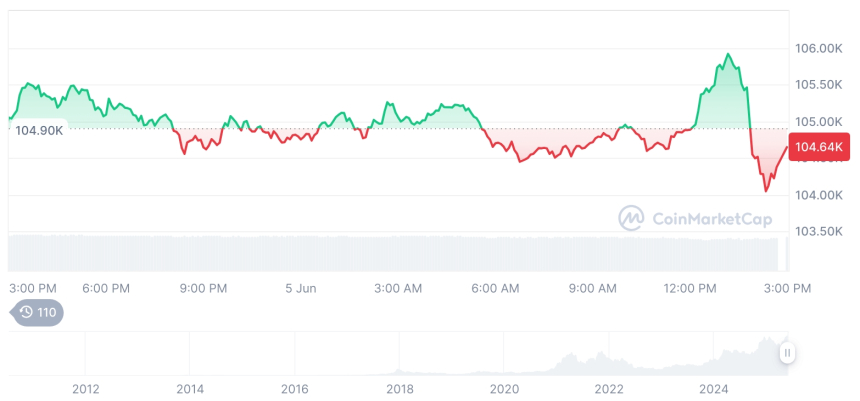The image size is (860, 401).
Task: Click the 6:00 AM time axis label
Action: (x=495, y=288)
